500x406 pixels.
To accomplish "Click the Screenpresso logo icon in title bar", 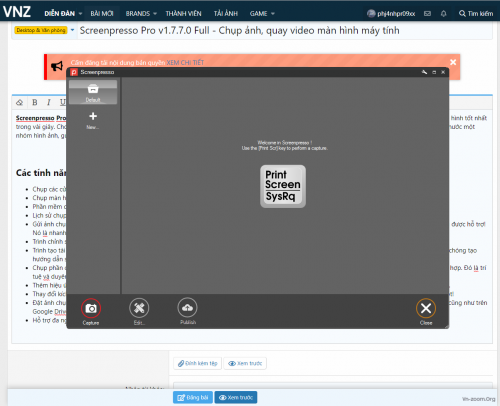I will coord(74,72).
